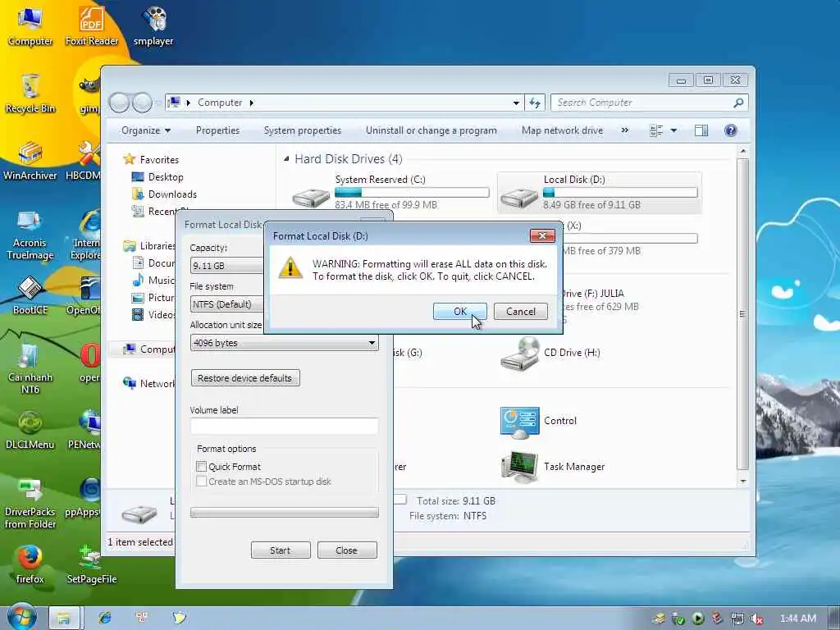The image size is (840, 630).
Task: Expand toolbar overflow chevron in Explorer
Action: 624,130
